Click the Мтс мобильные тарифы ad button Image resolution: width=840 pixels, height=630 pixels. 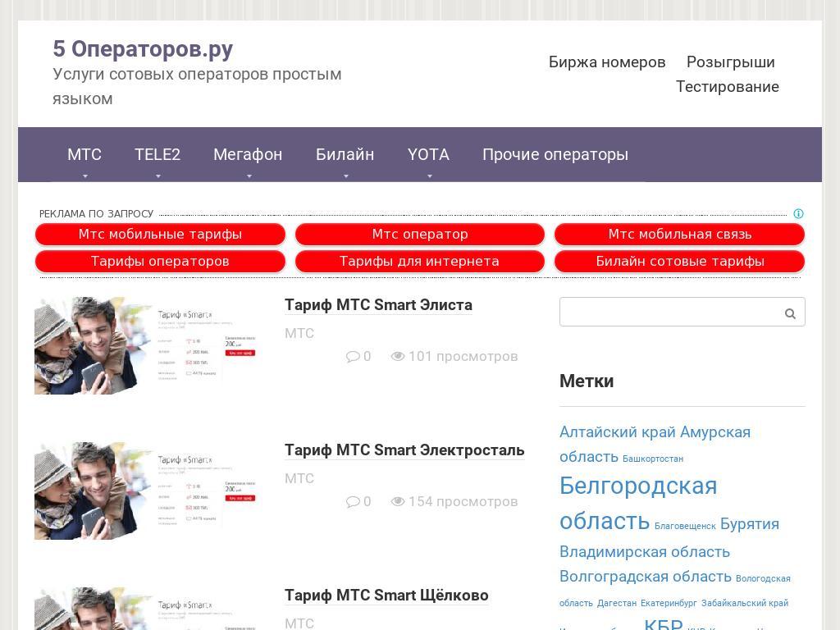tap(160, 234)
